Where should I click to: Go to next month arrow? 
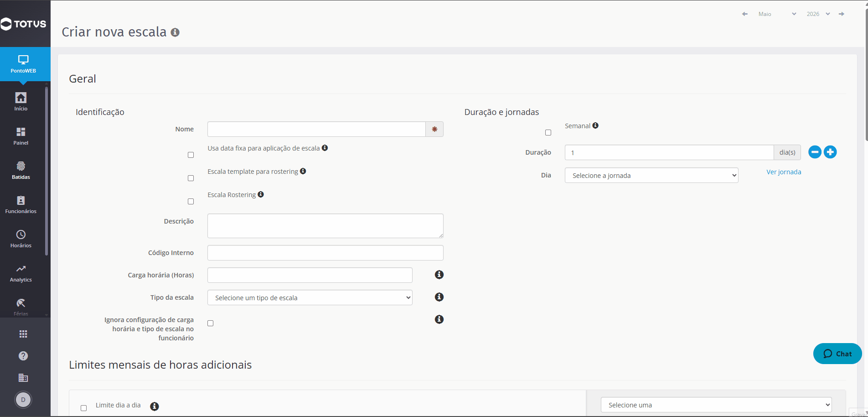tap(842, 14)
